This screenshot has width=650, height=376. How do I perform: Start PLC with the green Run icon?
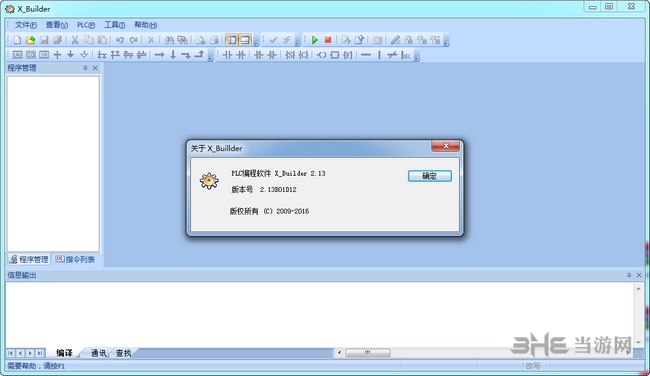coord(315,40)
